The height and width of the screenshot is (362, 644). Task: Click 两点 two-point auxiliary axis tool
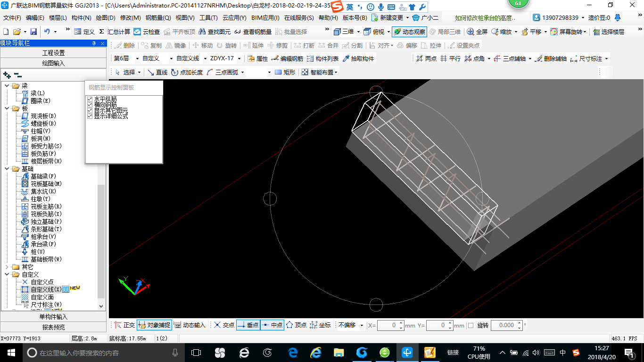click(426, 58)
